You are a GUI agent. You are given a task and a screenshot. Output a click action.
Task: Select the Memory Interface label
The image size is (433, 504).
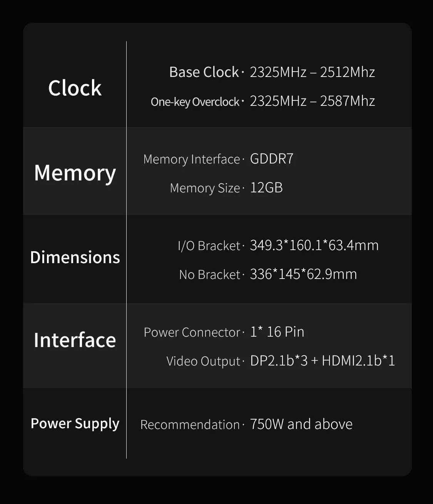(x=191, y=159)
